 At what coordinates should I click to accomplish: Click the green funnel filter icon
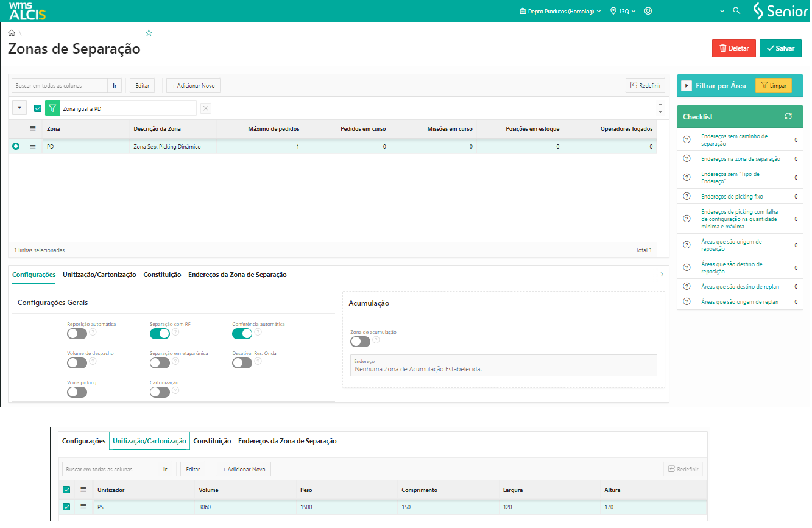pyautogui.click(x=52, y=108)
